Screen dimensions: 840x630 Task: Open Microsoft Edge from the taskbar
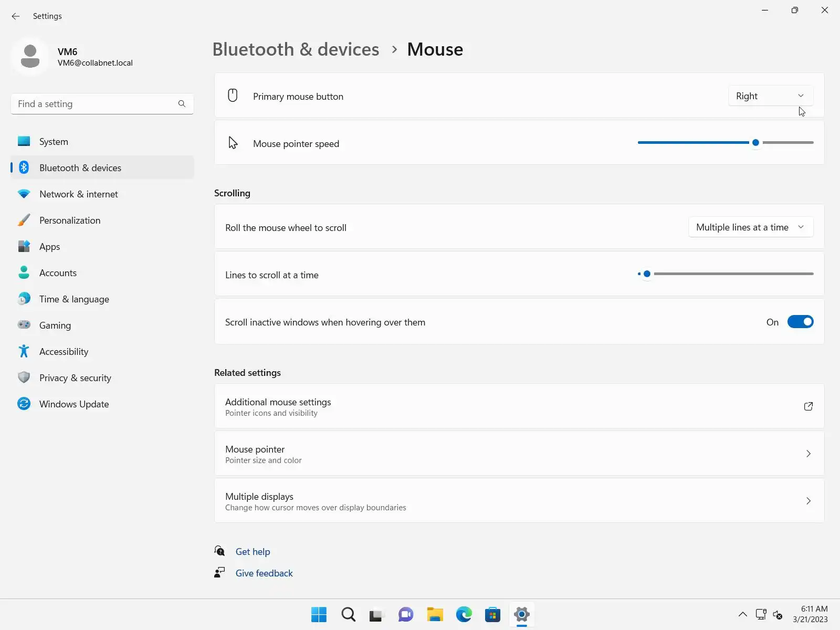[464, 614]
